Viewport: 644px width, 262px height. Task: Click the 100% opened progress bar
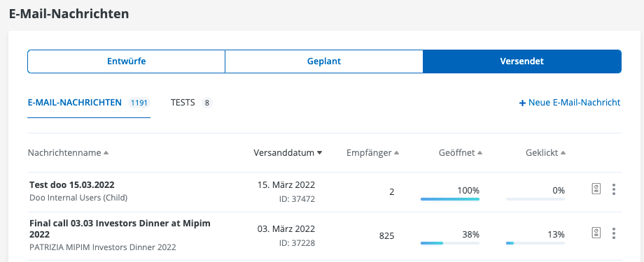[x=449, y=199]
